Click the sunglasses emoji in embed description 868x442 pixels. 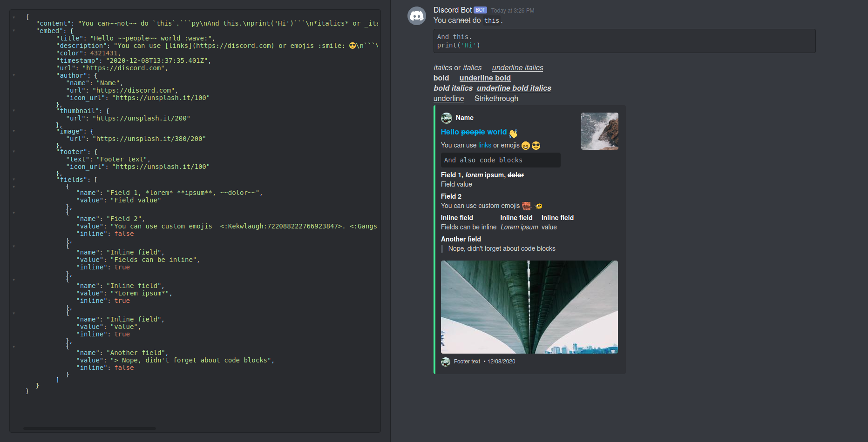coord(536,146)
